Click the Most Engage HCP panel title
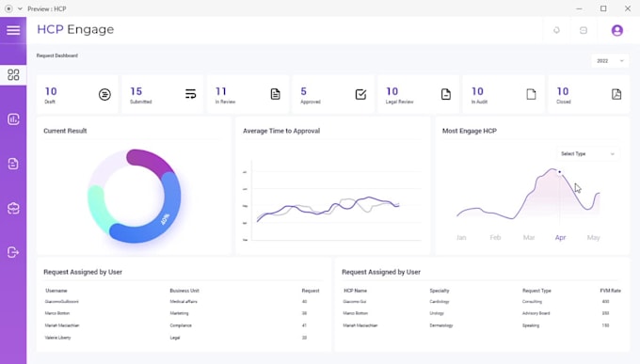The height and width of the screenshot is (364, 640). 470,131
